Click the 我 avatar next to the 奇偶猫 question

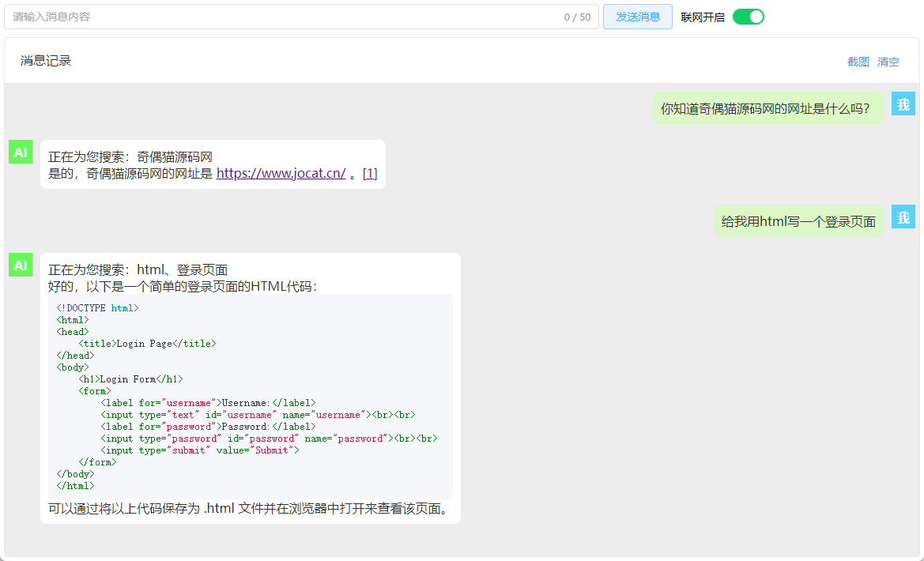pyautogui.click(x=903, y=104)
